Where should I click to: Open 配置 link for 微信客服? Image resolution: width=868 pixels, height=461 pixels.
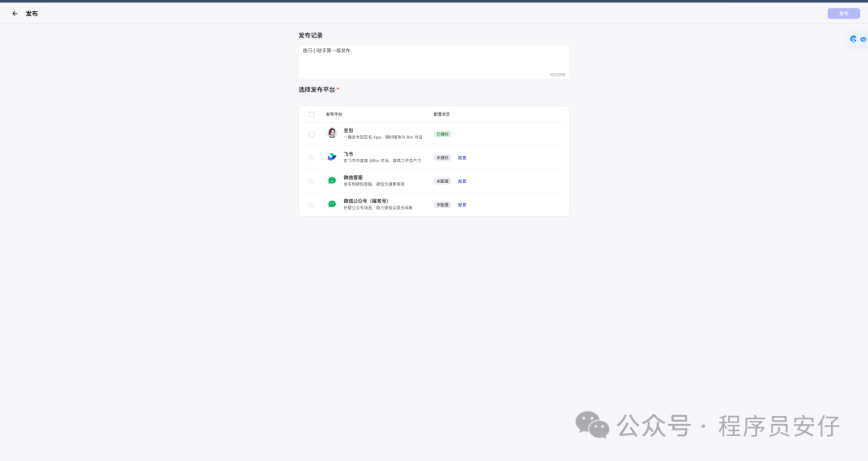pos(462,182)
